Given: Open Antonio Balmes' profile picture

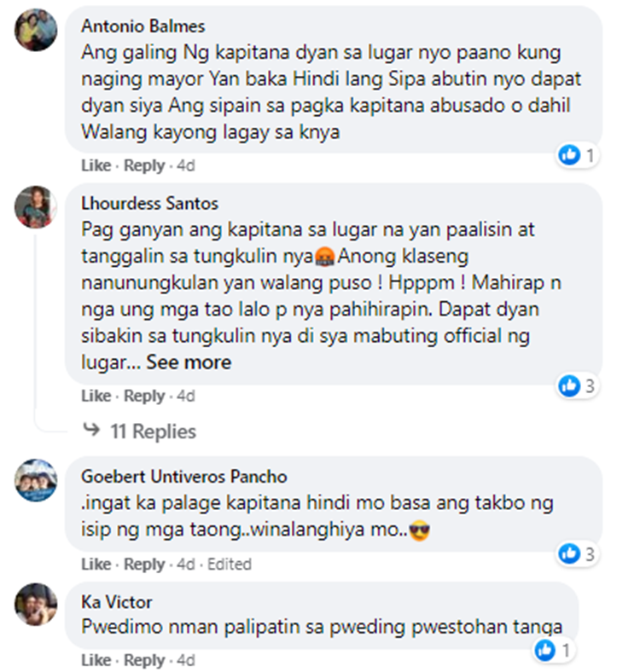Looking at the screenshot, I should [x=36, y=30].
